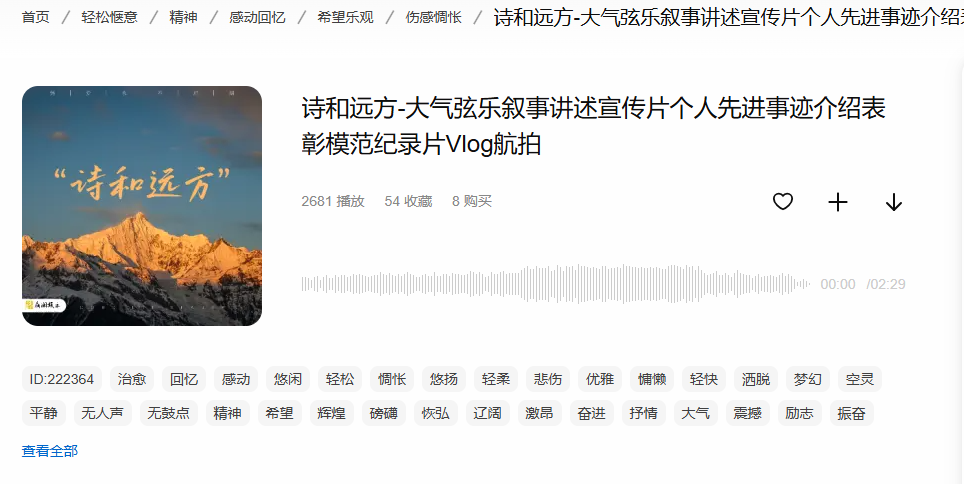Click the heart favorite icon
Viewport: 964px width, 484px height.
coord(783,202)
